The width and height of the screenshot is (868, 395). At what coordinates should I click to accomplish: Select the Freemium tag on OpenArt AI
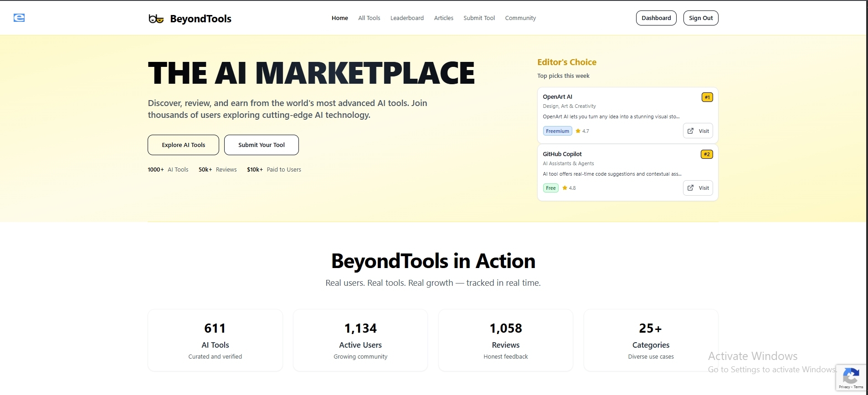[x=557, y=131]
